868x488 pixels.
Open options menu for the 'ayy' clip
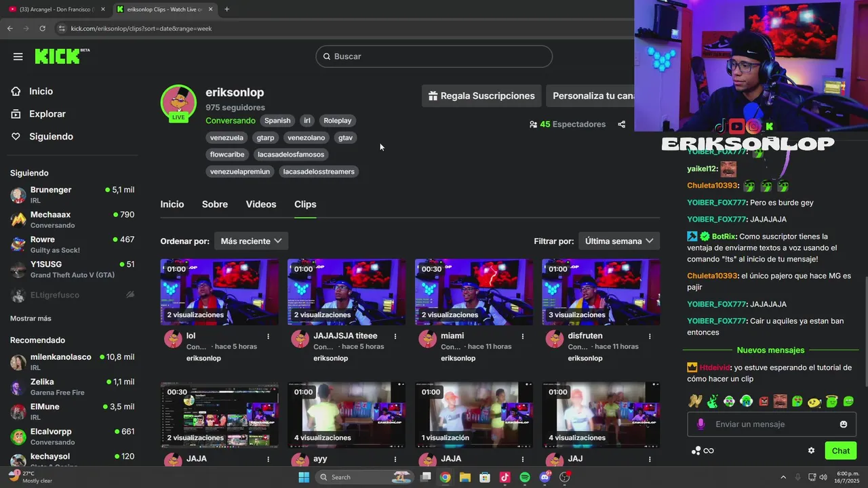click(395, 459)
